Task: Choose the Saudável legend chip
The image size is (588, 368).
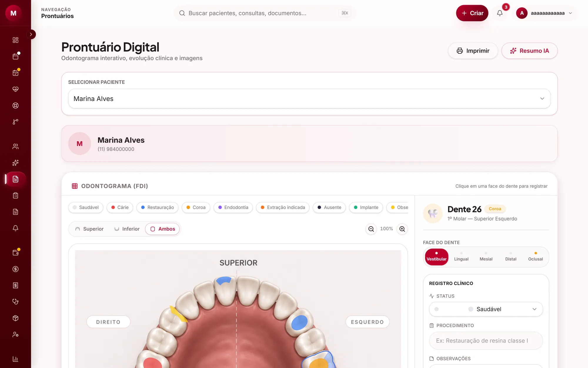Action: [86, 208]
